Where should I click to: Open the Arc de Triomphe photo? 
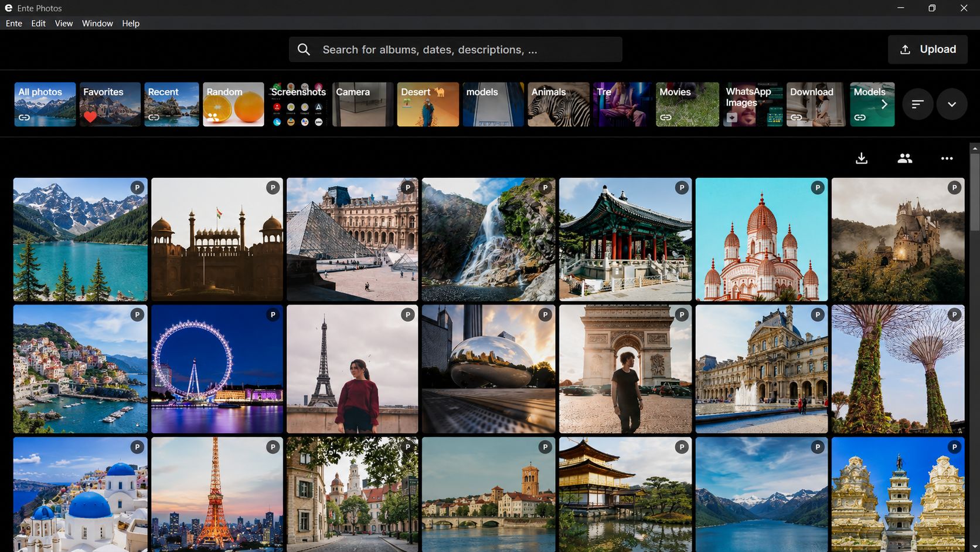tap(625, 369)
